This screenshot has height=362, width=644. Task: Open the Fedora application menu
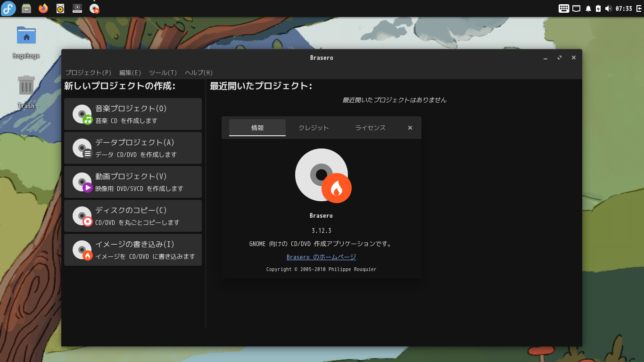tap(8, 8)
